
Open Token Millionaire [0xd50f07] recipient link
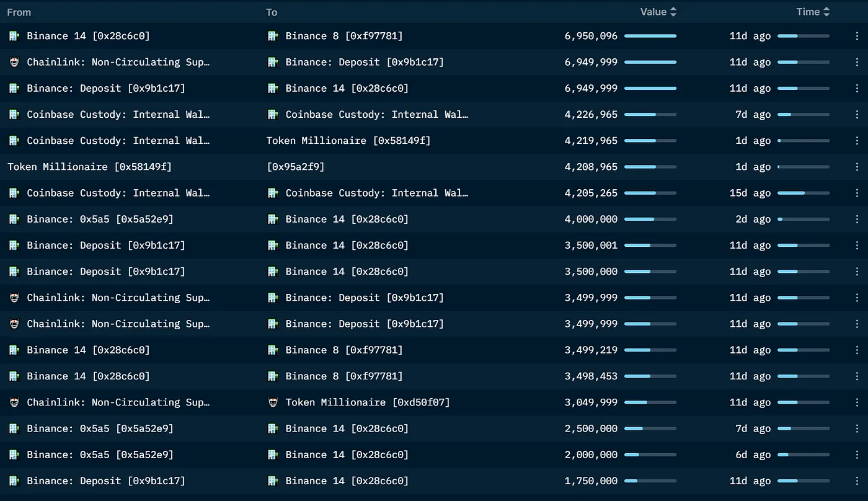368,402
